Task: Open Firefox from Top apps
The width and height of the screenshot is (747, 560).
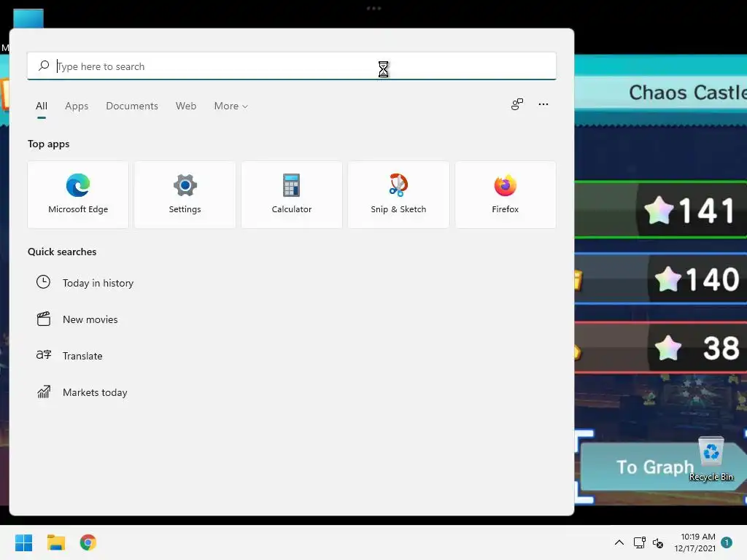Action: (x=506, y=194)
